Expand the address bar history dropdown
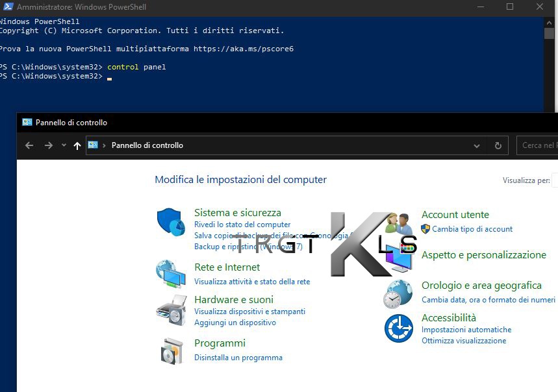The height and width of the screenshot is (392, 558). (x=477, y=145)
